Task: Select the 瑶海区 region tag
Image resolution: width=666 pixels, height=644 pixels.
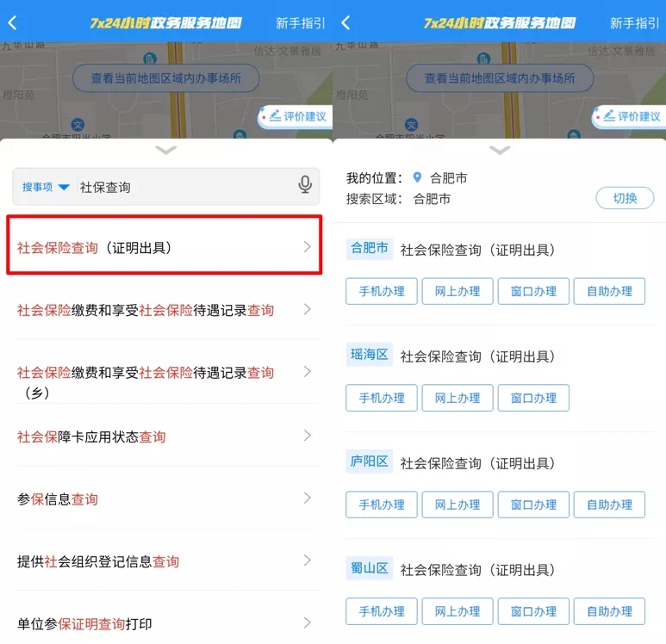Action: tap(369, 354)
